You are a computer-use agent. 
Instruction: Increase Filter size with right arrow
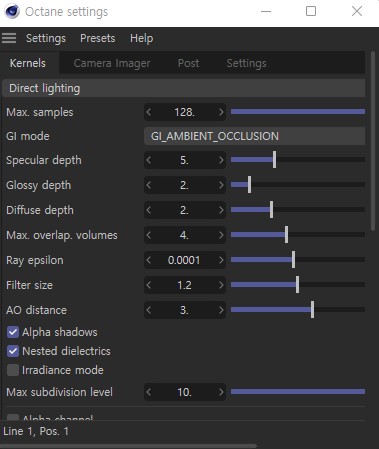[221, 285]
